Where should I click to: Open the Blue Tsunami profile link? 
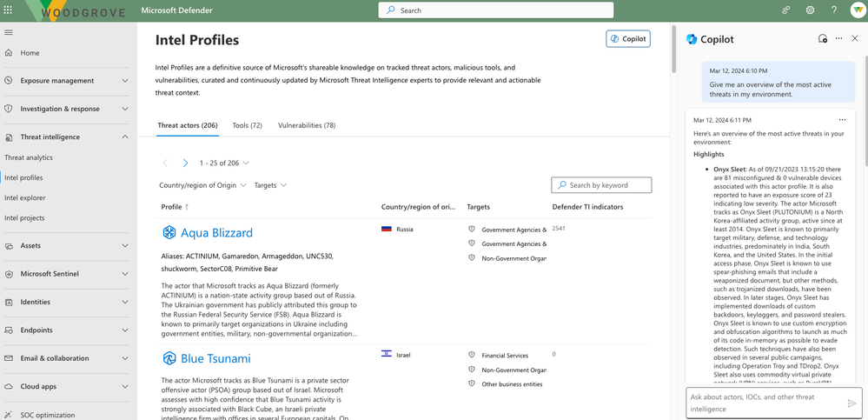click(215, 358)
